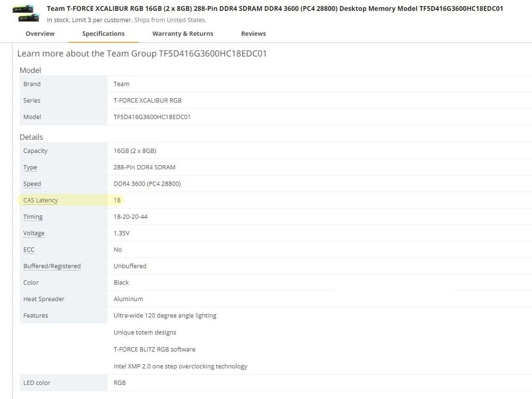532x399 pixels.
Task: Click the Timing value '18-20-20-44'
Action: point(130,217)
